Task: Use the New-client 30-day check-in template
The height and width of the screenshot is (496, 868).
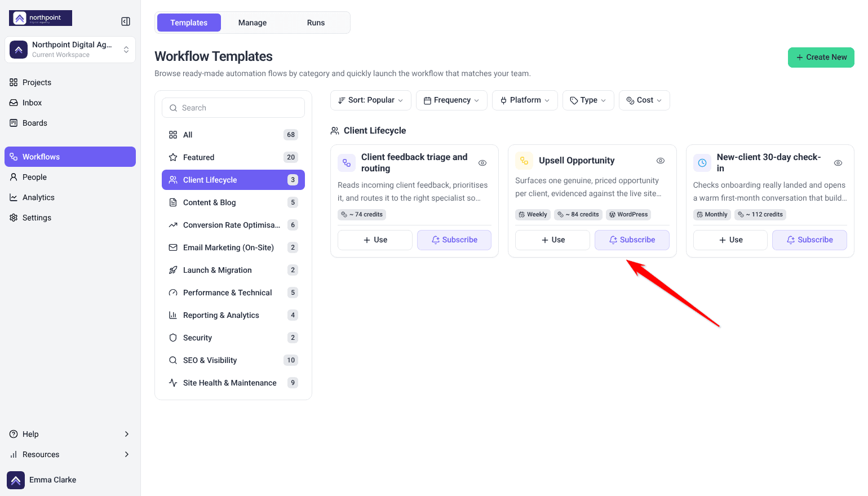Action: coord(730,240)
